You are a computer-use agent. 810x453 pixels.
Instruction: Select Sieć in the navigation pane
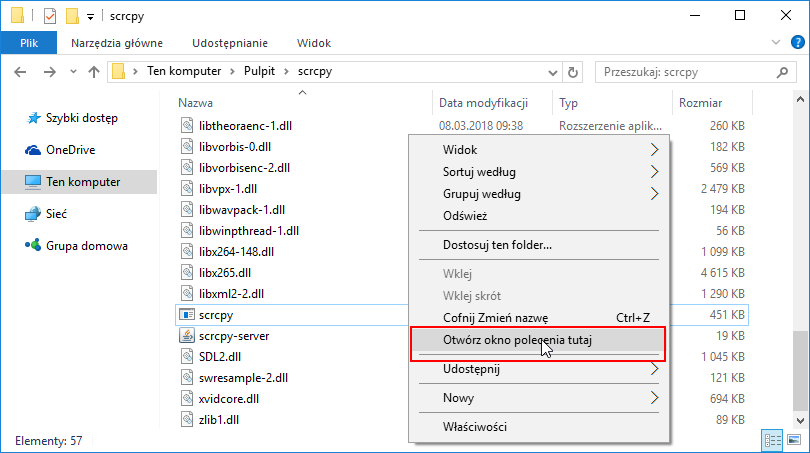point(56,214)
